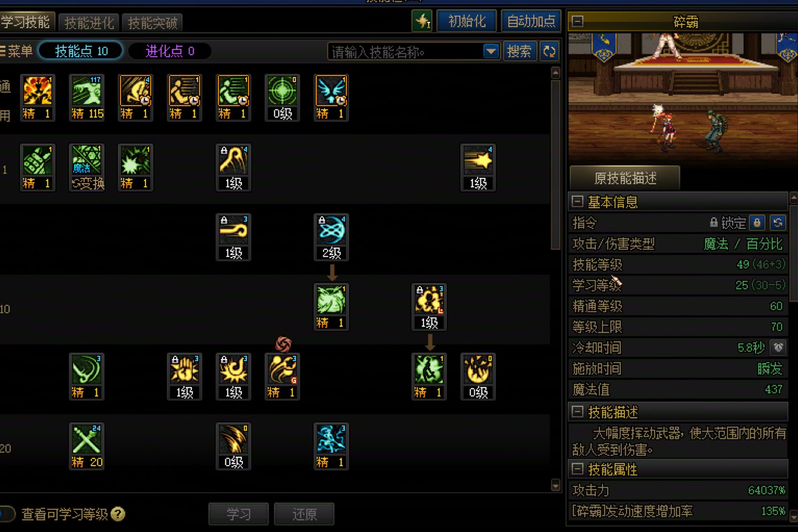Image resolution: width=798 pixels, height=532 pixels.
Task: Switch to the 技能进化 tab
Action: pos(89,22)
